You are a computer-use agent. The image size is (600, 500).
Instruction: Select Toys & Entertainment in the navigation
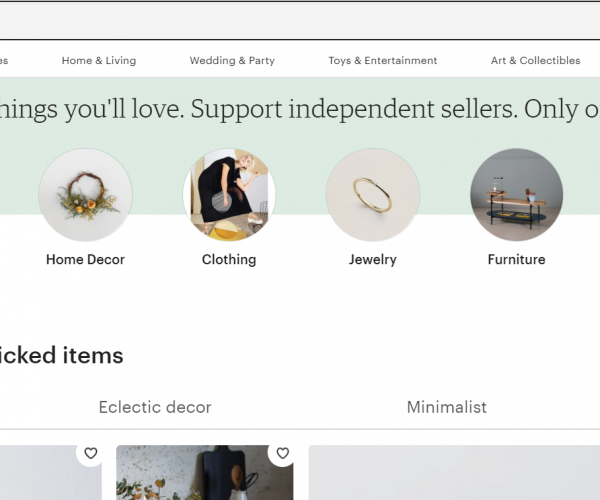(x=383, y=60)
